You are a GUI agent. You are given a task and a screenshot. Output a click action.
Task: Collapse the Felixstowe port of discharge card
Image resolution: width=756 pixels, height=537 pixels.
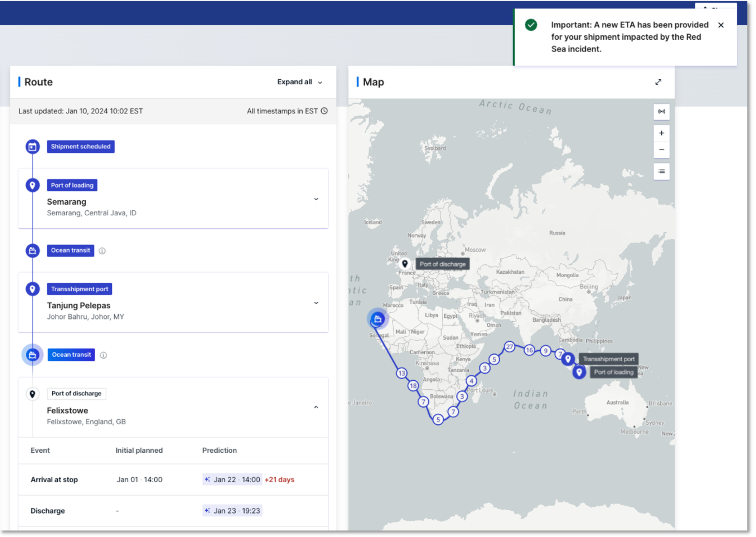click(x=316, y=407)
